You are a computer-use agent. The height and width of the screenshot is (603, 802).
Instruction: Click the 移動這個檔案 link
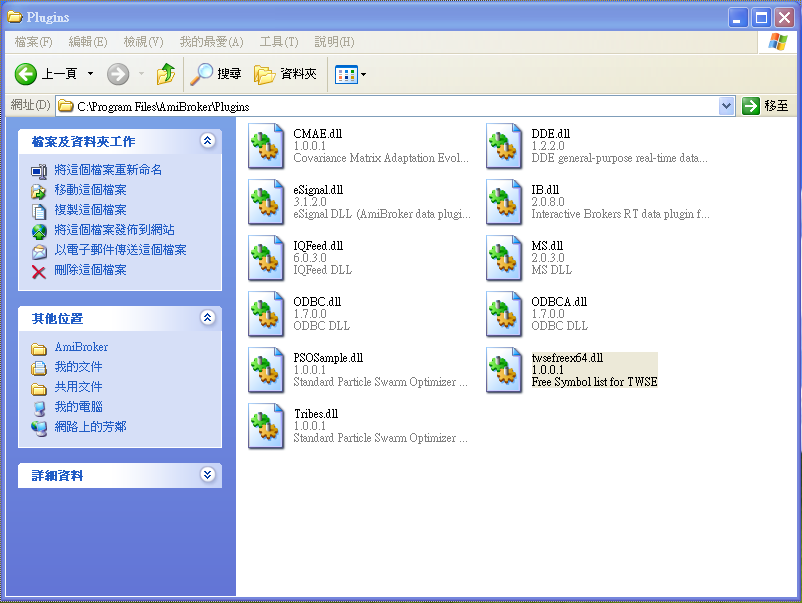point(91,190)
